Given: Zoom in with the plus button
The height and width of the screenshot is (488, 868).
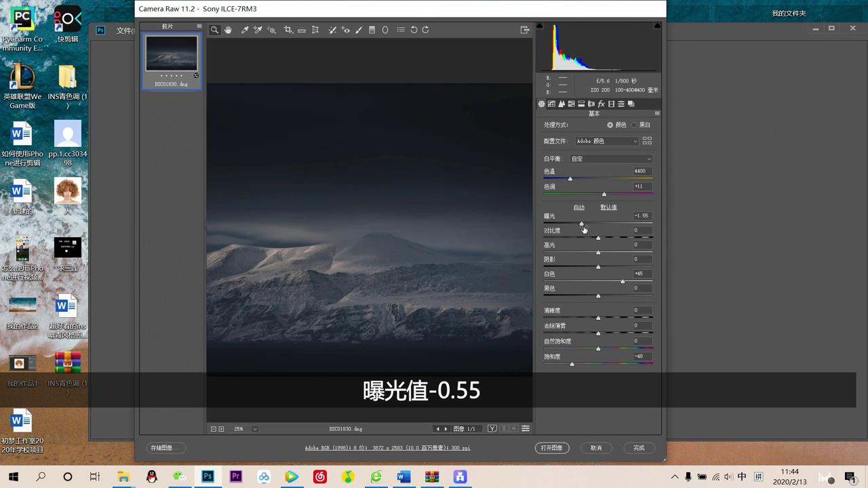Looking at the screenshot, I should click(x=221, y=429).
